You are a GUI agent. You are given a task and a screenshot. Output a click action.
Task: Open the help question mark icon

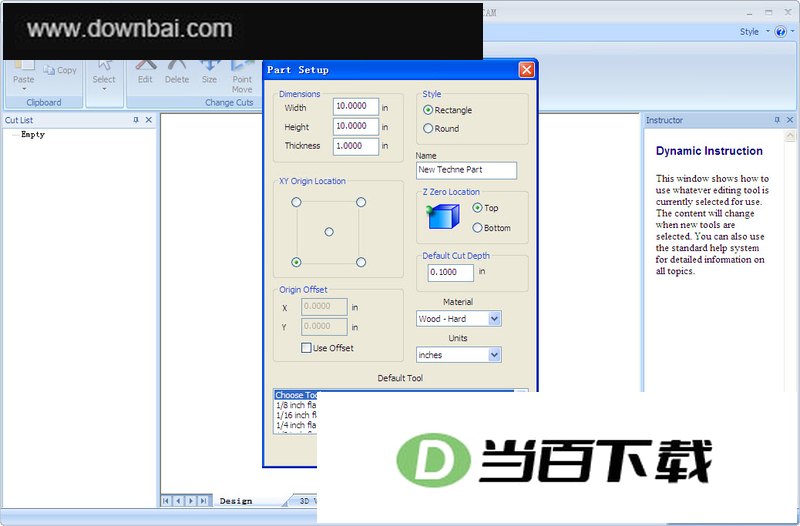(780, 32)
